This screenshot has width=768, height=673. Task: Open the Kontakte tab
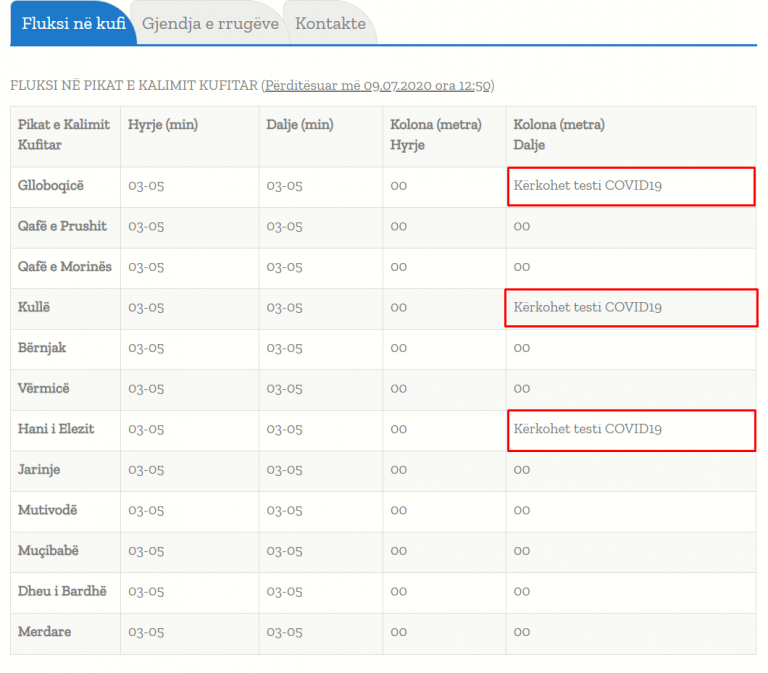coord(330,23)
